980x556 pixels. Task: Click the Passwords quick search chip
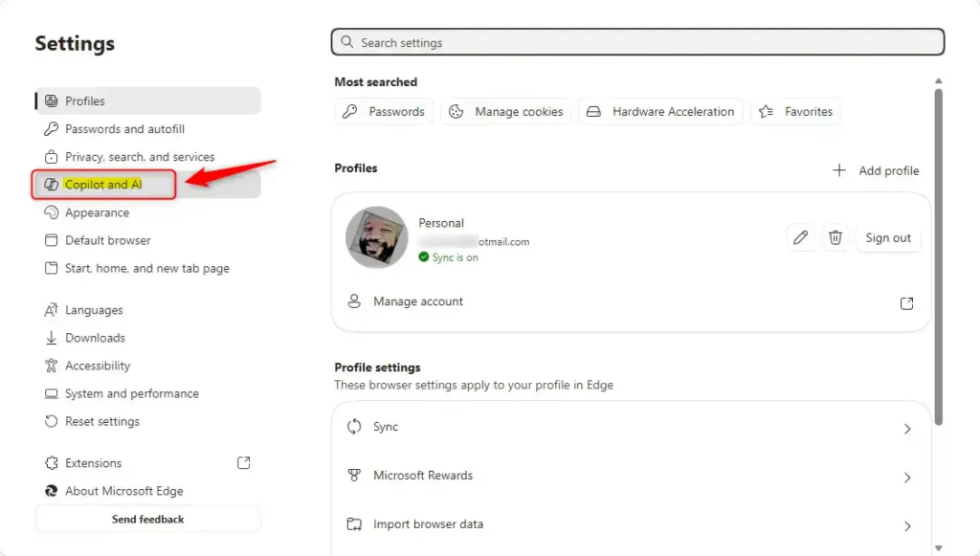click(384, 111)
